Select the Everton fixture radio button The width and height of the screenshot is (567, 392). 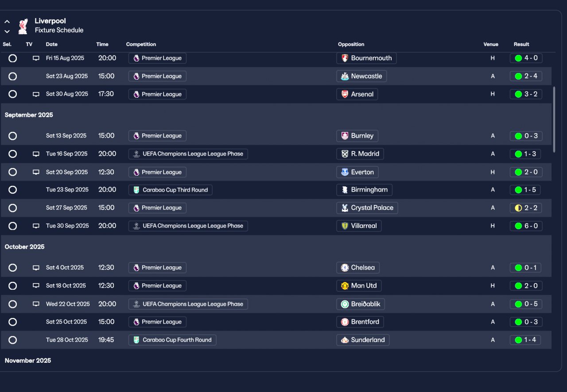(x=12, y=172)
